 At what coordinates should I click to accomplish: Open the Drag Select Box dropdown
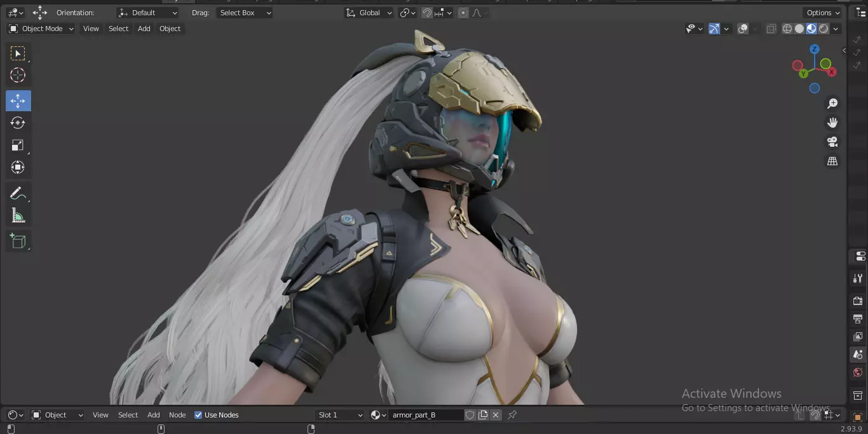point(244,13)
